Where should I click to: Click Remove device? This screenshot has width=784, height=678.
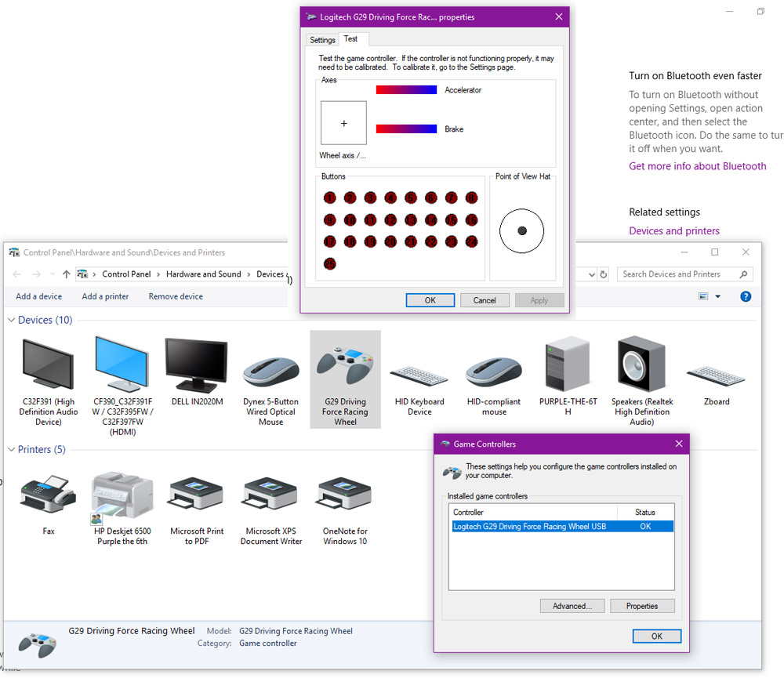pos(176,296)
